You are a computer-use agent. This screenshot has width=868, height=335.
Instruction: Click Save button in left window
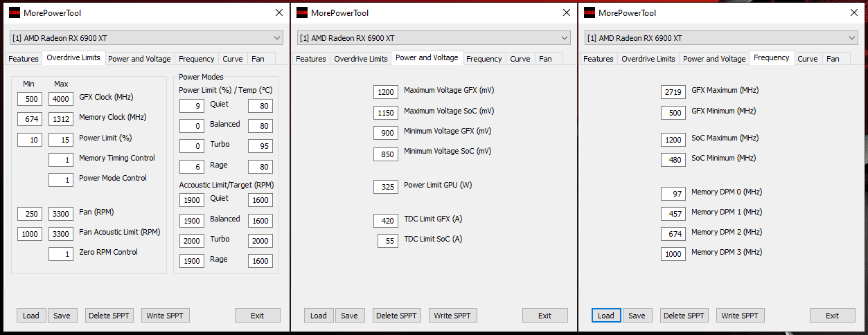point(62,316)
